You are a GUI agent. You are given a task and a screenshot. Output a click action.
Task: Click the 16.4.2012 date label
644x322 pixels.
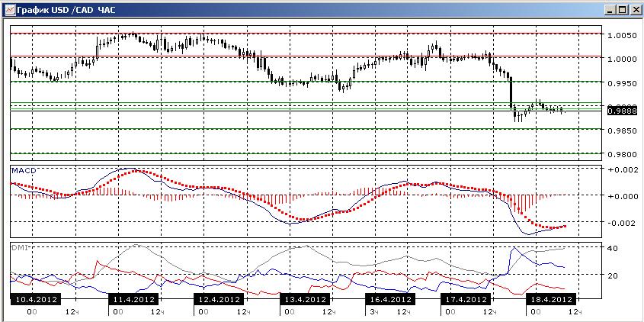pyautogui.click(x=390, y=299)
